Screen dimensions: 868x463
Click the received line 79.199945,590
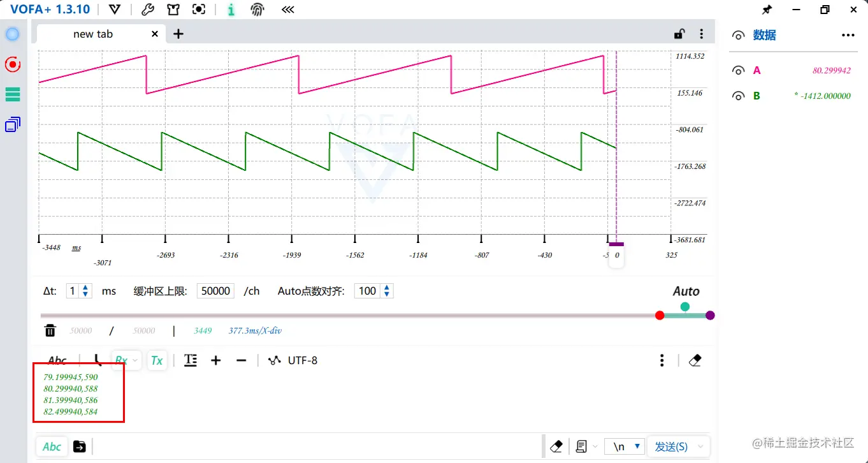(x=71, y=377)
